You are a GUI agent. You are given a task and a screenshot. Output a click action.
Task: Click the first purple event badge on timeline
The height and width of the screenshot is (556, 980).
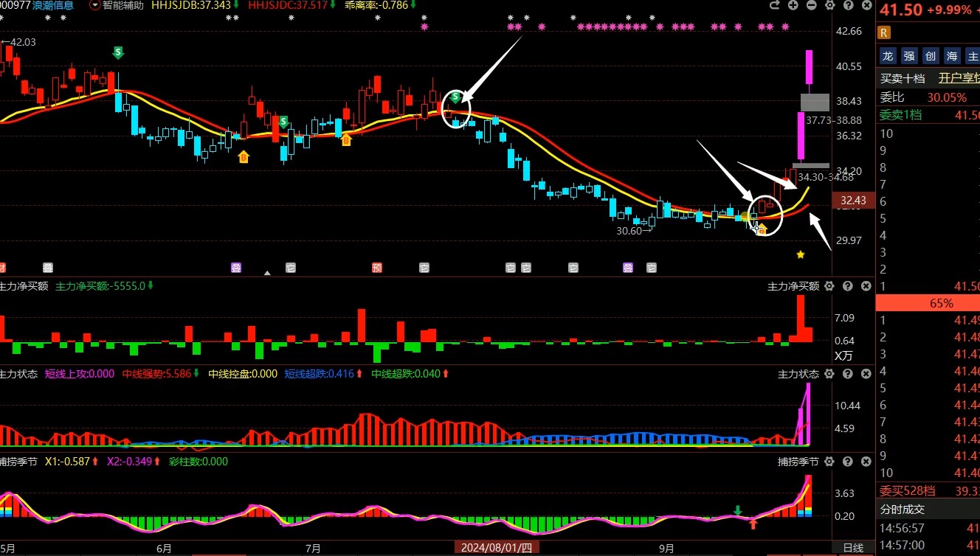pos(236,268)
